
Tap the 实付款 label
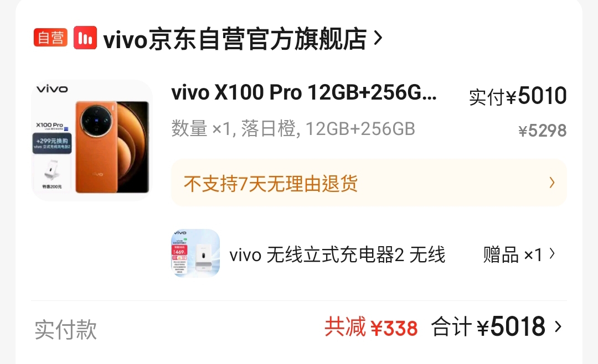(65, 329)
